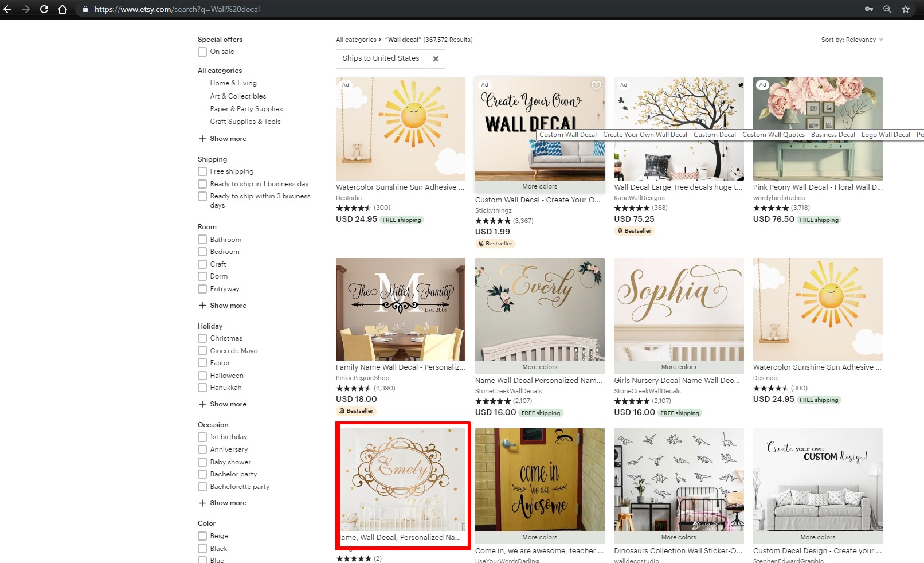The height and width of the screenshot is (563, 924).
Task: Check the Black color filter
Action: point(202,549)
